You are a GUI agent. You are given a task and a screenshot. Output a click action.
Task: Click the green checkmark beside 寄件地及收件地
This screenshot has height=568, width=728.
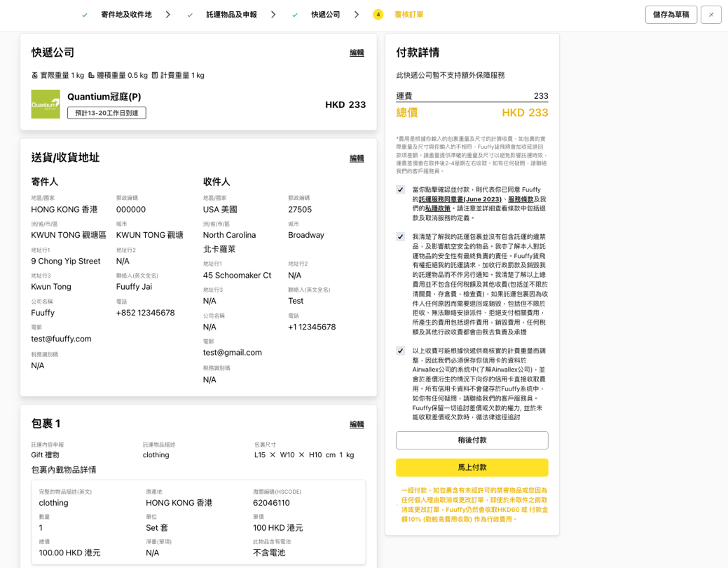point(85,15)
